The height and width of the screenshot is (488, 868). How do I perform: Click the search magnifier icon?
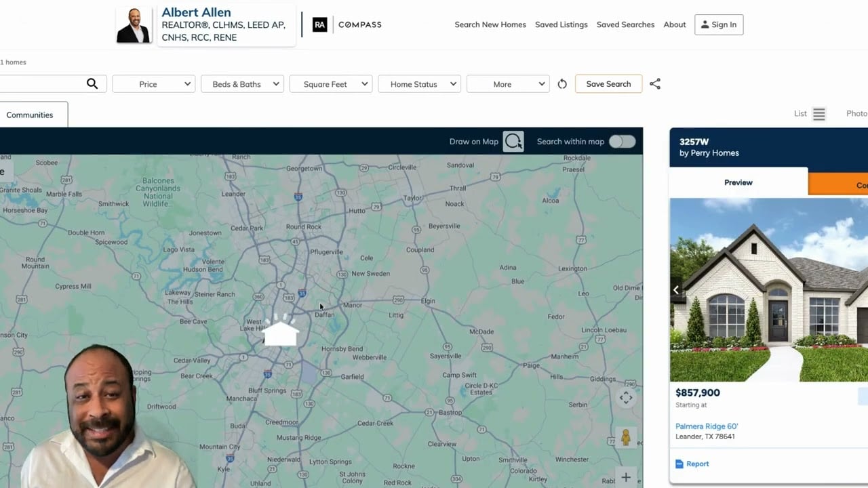[x=92, y=84]
